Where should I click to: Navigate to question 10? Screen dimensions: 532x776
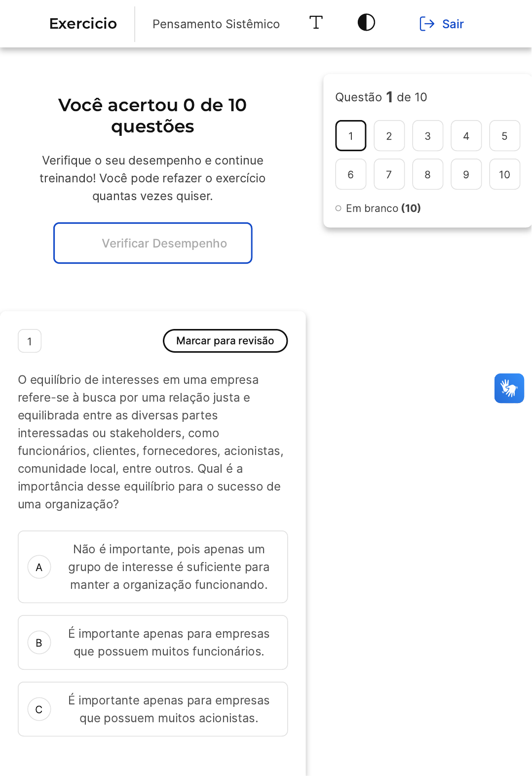(x=504, y=174)
